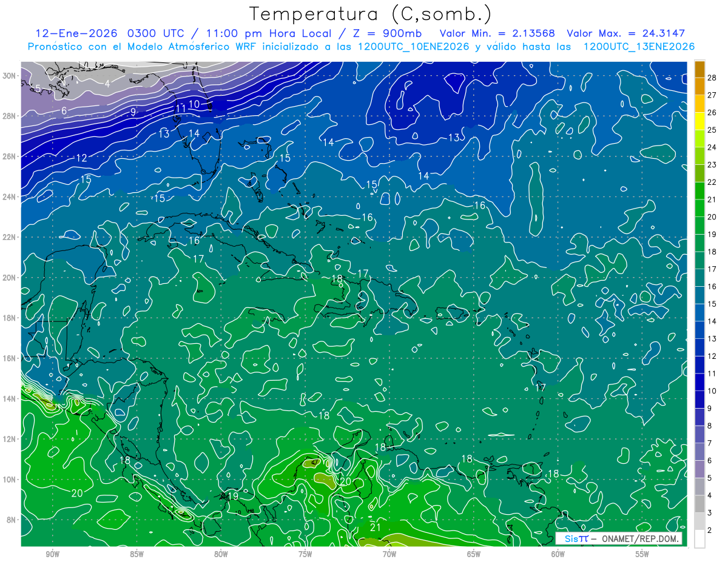Click the color bar label 24
728x562 pixels.
tap(712, 147)
